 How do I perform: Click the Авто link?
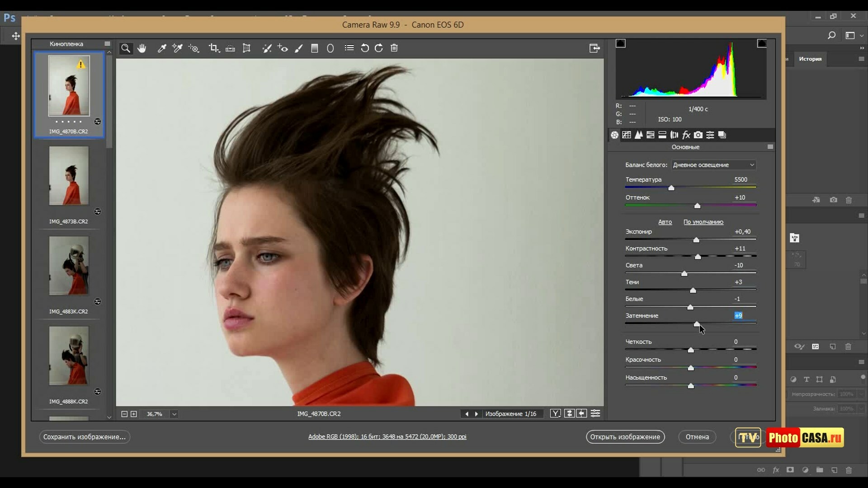[665, 222]
